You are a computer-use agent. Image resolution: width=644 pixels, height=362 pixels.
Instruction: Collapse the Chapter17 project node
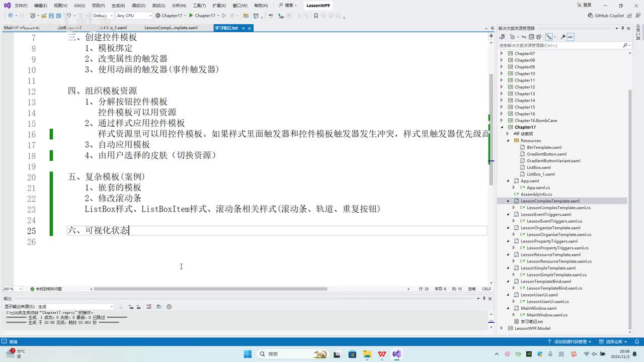[x=501, y=127]
